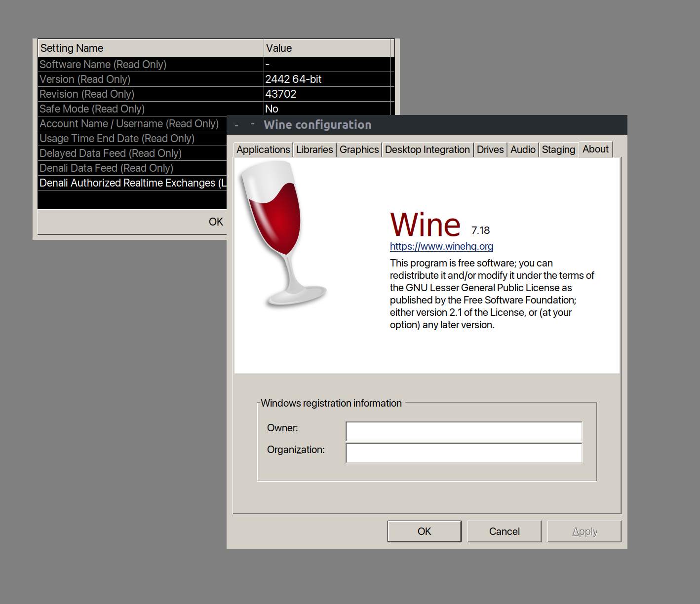Image resolution: width=700 pixels, height=604 pixels.
Task: Confirm Wine configuration with OK
Action: 424,531
